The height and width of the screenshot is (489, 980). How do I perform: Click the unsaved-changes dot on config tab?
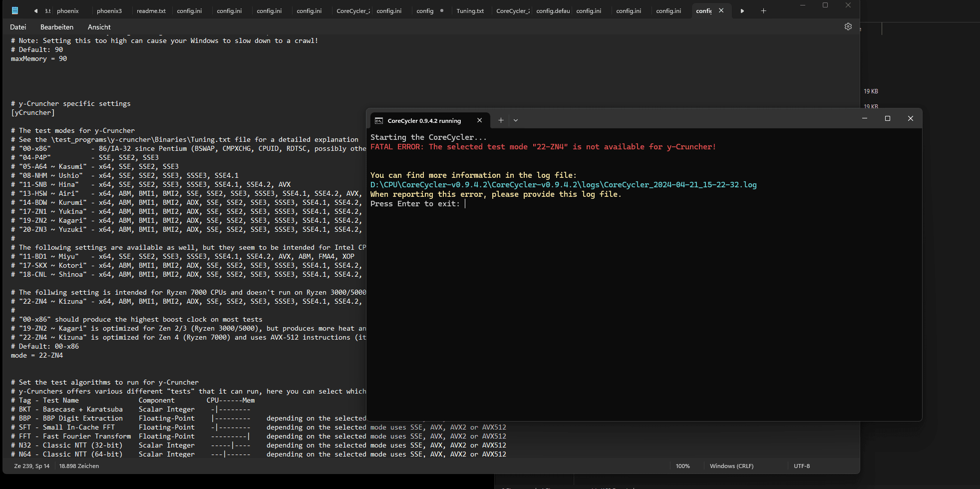click(x=442, y=10)
